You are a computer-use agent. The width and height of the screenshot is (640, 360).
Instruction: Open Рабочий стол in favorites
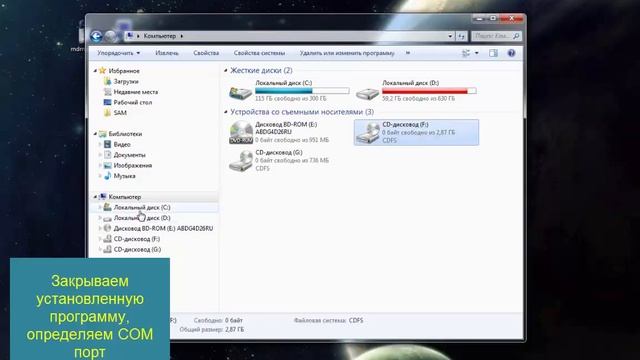click(133, 102)
